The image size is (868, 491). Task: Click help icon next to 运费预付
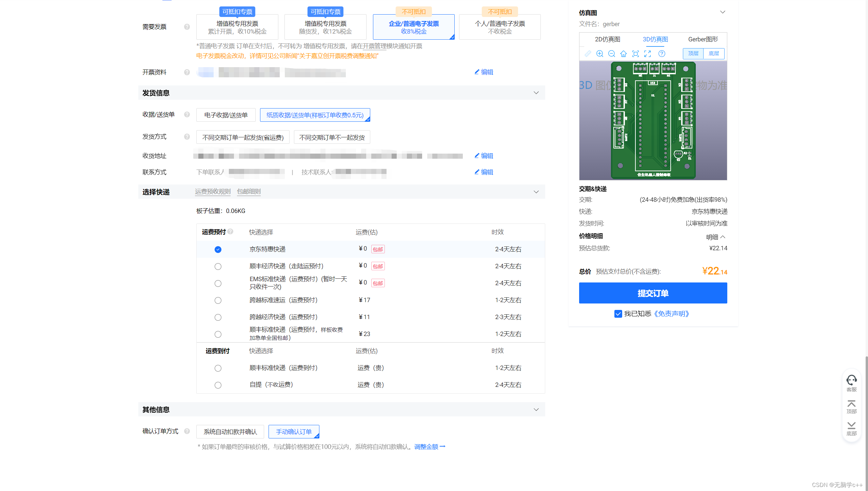pos(231,232)
